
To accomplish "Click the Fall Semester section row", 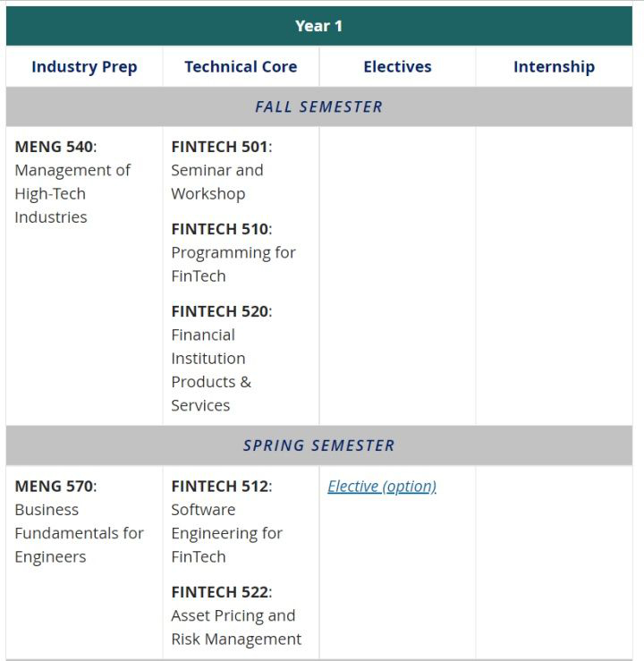I will coord(319,106).
